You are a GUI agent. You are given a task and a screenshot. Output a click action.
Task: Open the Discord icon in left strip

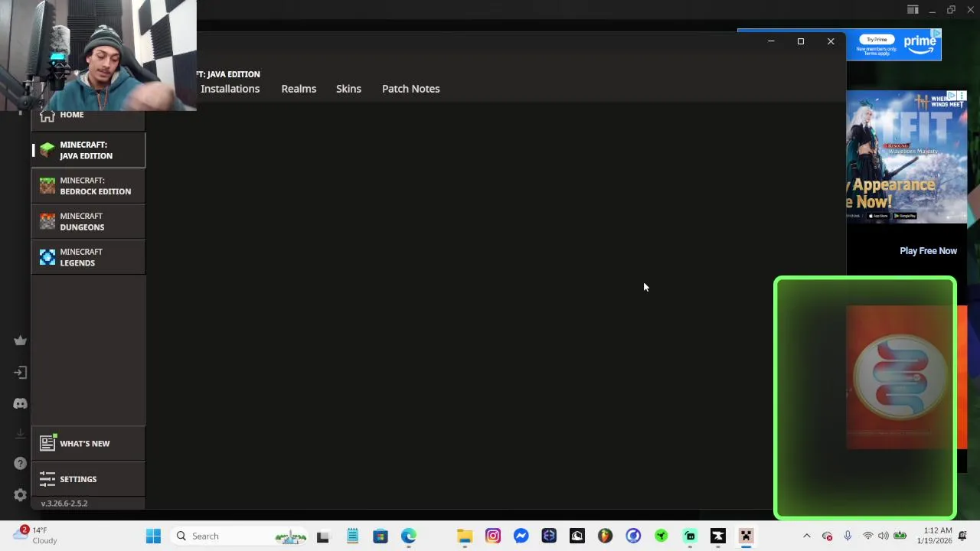tap(21, 403)
